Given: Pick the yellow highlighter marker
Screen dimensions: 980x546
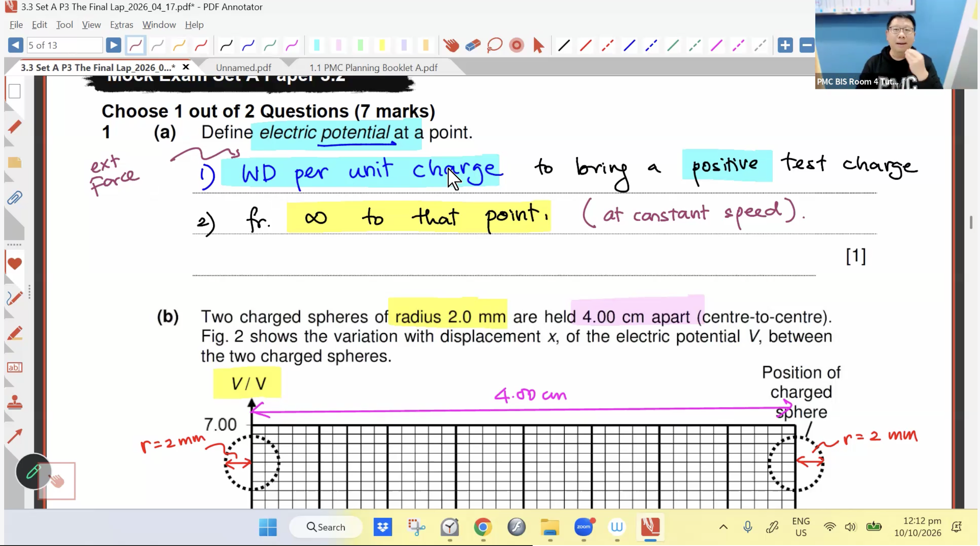Looking at the screenshot, I should pyautogui.click(x=382, y=45).
